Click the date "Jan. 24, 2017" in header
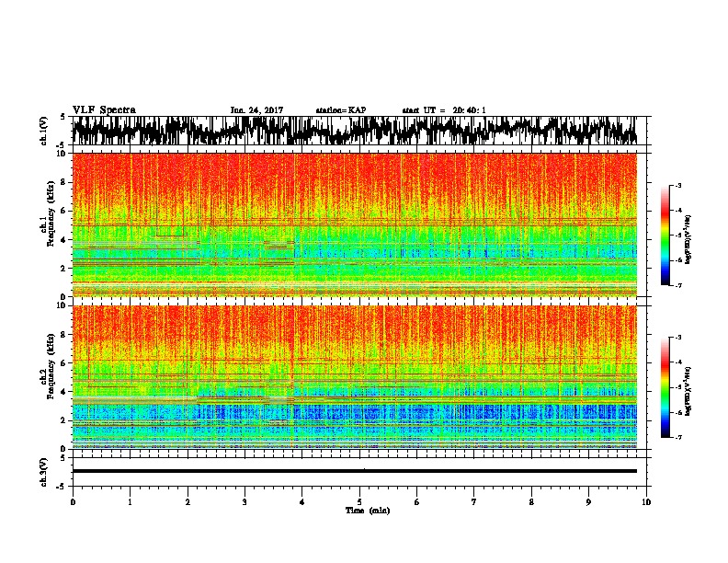 [256, 110]
